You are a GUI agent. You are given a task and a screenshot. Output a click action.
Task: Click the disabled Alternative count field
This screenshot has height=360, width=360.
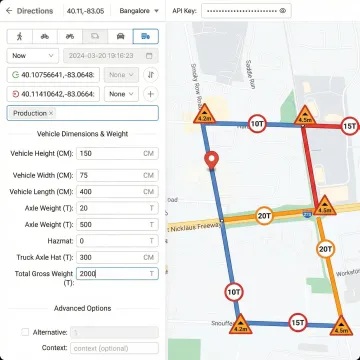(114, 332)
